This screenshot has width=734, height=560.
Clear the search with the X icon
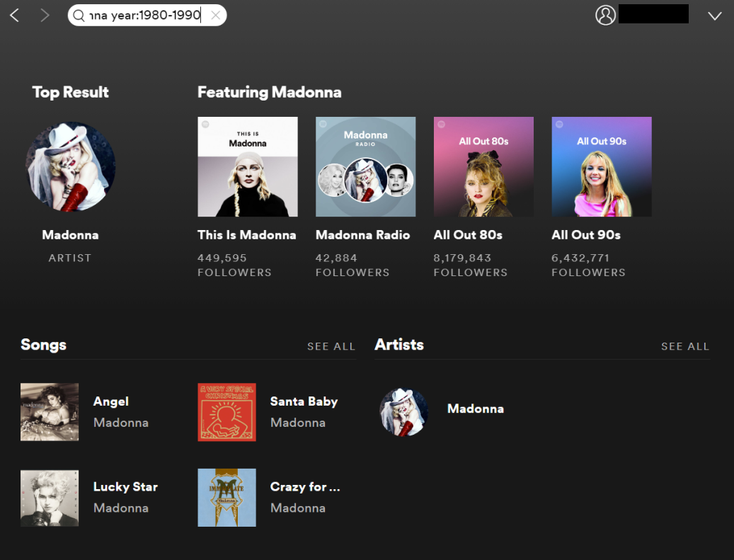pyautogui.click(x=215, y=16)
